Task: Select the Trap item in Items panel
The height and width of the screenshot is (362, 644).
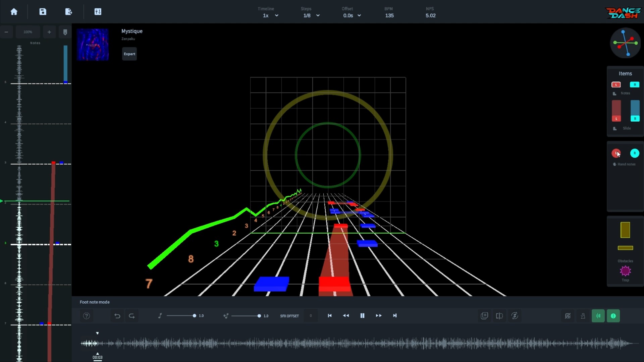Action: 625,271
